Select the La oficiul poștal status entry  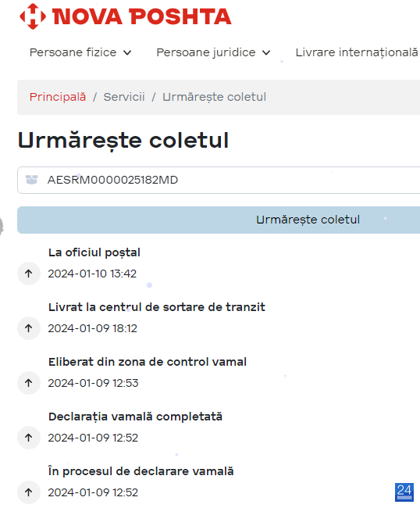pyautogui.click(x=94, y=252)
